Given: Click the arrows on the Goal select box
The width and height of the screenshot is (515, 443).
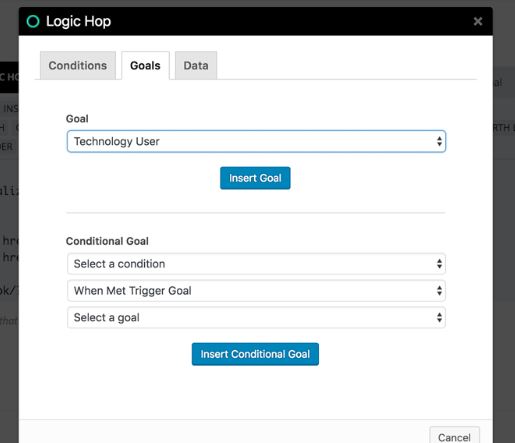Looking at the screenshot, I should pos(439,141).
